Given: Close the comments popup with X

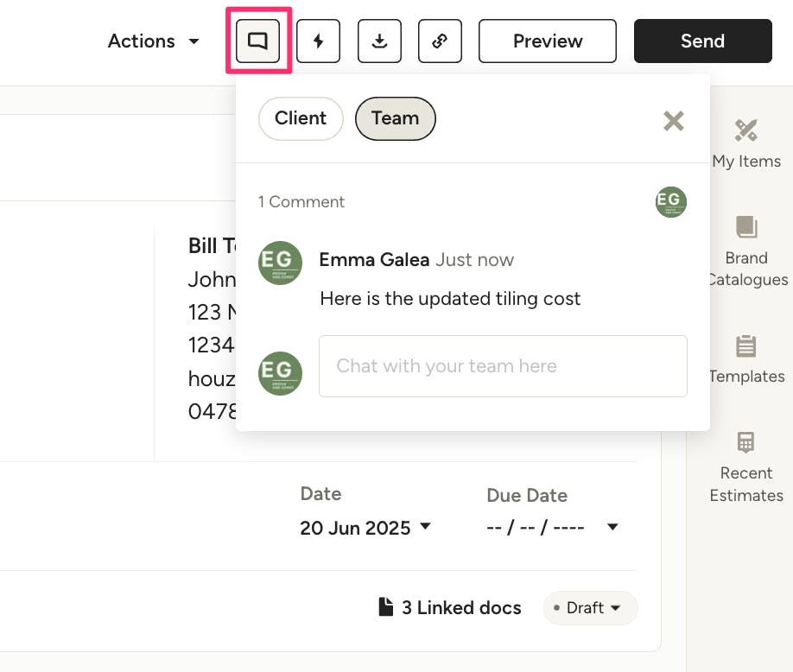Looking at the screenshot, I should point(673,121).
